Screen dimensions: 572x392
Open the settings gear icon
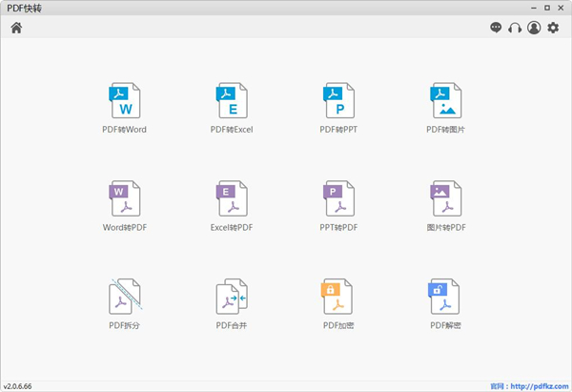tap(553, 29)
